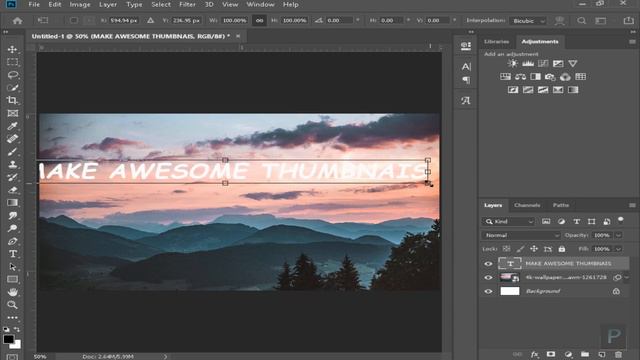Click the W width percentage field
The height and width of the screenshot is (360, 640).
pyautogui.click(x=234, y=20)
